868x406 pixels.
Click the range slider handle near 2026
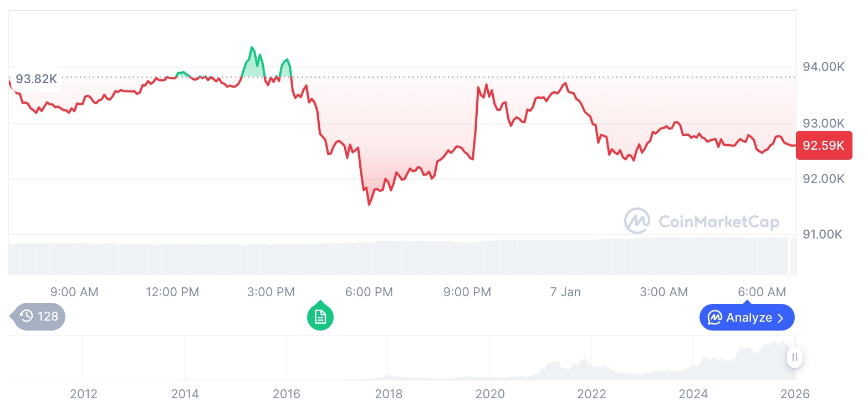click(x=795, y=357)
